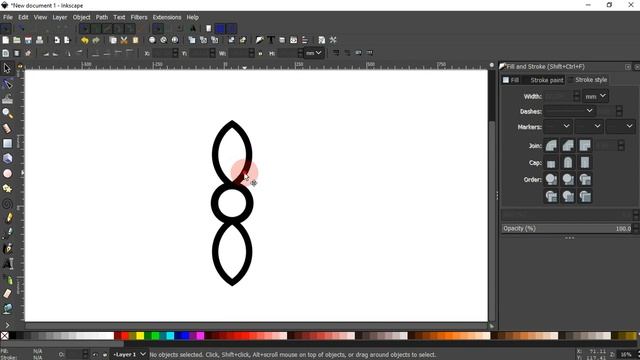Viewport: 640px width, 360px height.
Task: Select the Spiral tool
Action: click(x=7, y=203)
